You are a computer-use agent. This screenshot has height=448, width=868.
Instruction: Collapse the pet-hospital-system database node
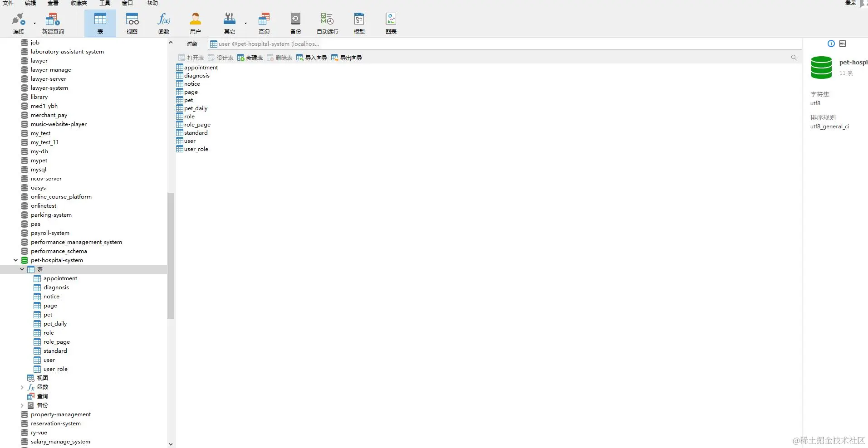(x=15, y=260)
